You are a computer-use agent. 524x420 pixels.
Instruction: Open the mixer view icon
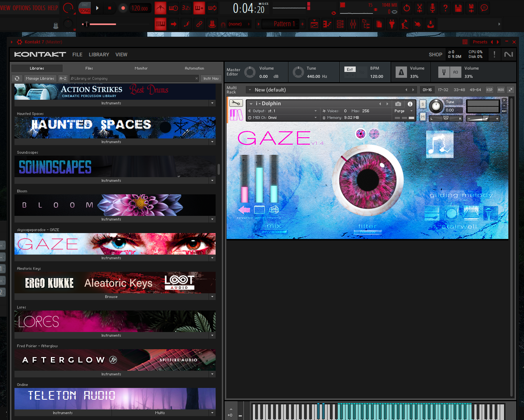353,24
